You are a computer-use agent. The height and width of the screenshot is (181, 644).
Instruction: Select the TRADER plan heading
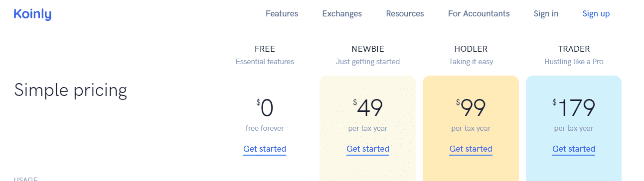point(574,49)
